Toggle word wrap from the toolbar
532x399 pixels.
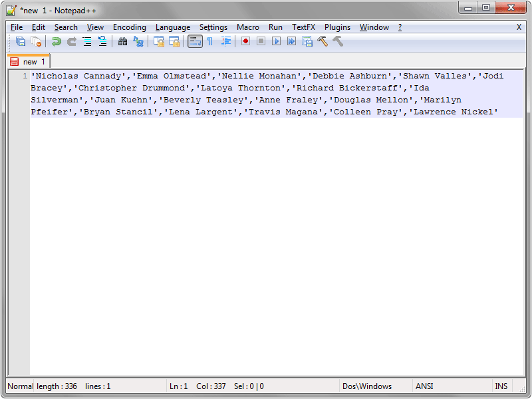point(195,41)
